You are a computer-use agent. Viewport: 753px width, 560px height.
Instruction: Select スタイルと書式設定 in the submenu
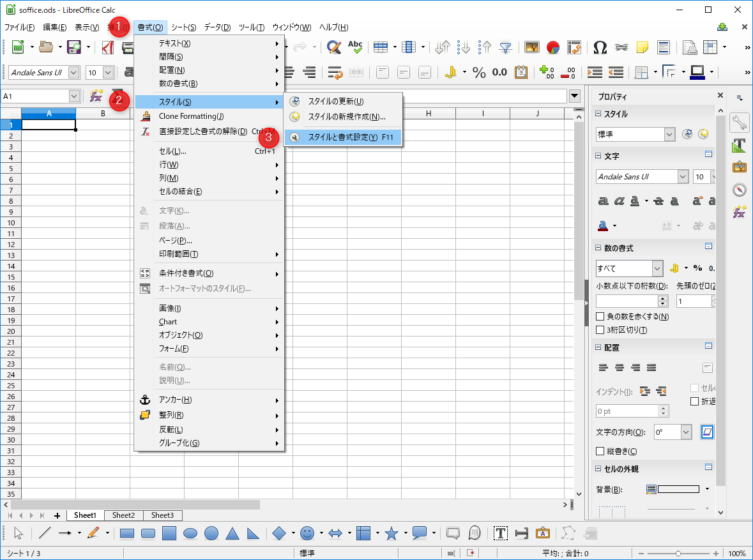point(342,137)
